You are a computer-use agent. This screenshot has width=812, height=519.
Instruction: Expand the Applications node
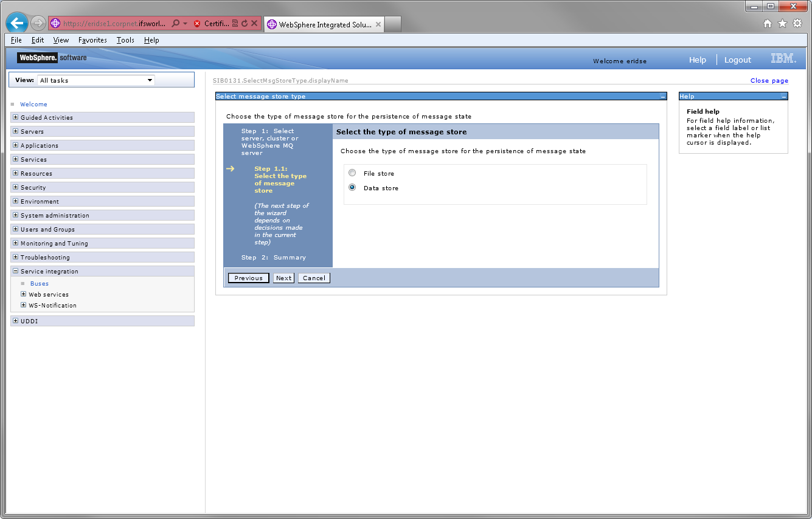(x=15, y=145)
